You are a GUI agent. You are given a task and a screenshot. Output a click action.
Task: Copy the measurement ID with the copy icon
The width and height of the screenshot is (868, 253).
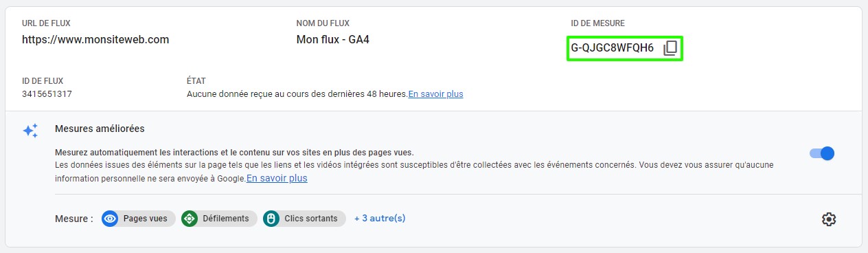point(670,48)
